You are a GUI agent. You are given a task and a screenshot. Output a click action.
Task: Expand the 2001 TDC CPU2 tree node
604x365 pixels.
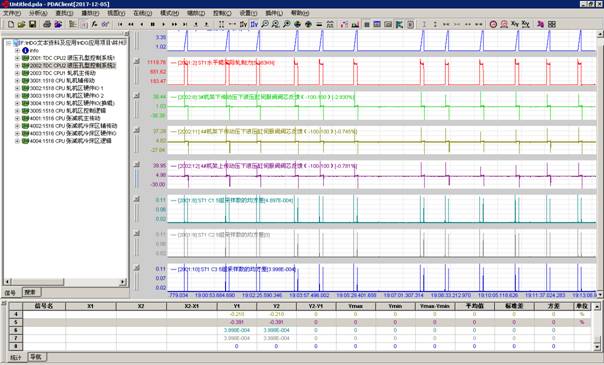click(x=17, y=58)
